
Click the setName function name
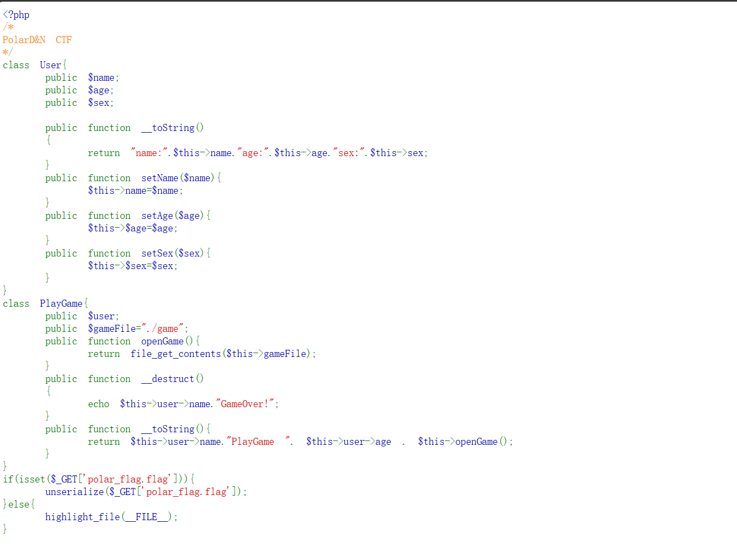click(160, 178)
